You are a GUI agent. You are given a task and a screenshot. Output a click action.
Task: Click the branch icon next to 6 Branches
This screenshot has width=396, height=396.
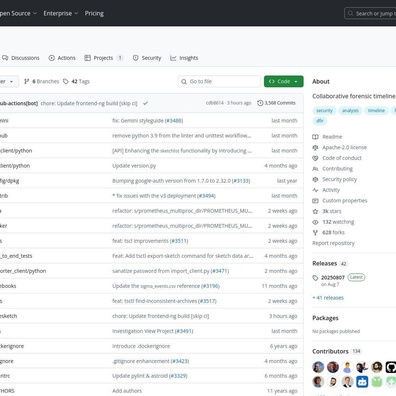click(27, 81)
